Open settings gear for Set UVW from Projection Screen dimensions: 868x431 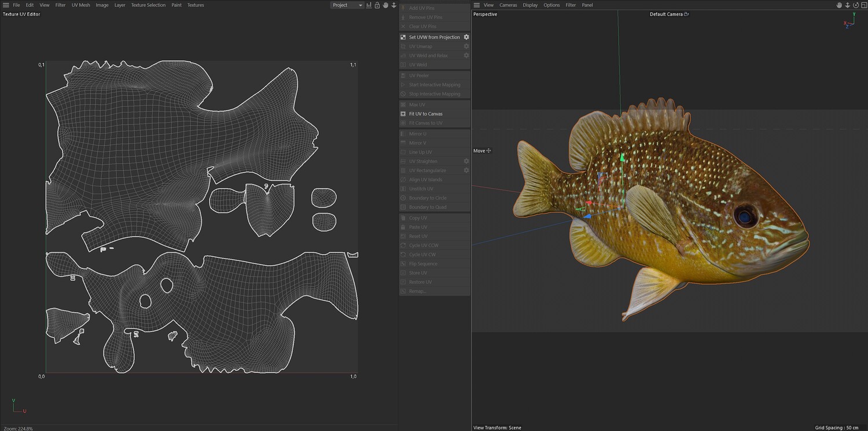tap(466, 37)
